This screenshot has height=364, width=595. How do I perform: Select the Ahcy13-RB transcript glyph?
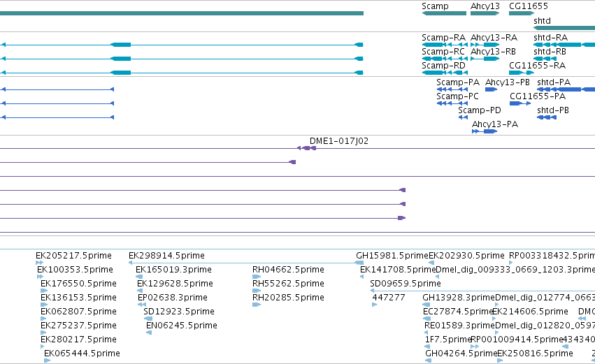(x=485, y=59)
